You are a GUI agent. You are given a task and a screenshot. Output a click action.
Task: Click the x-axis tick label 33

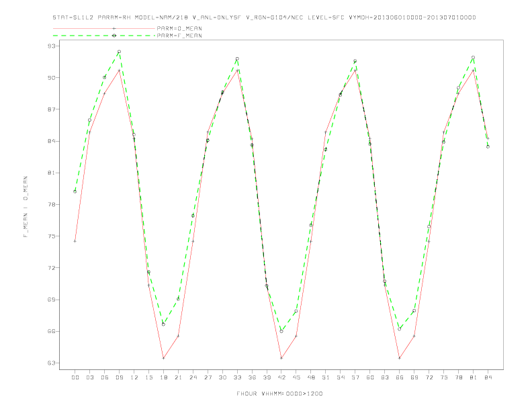coord(237,377)
